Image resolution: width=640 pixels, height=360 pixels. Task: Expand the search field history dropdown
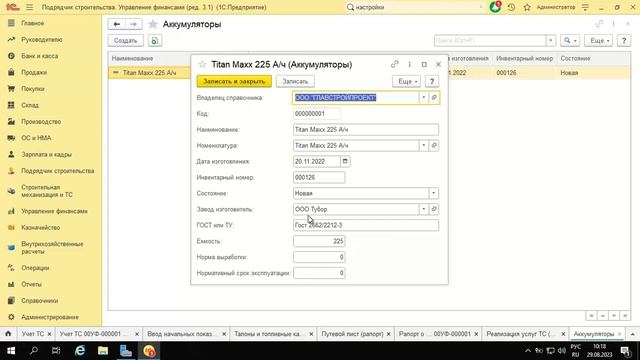click(x=551, y=40)
